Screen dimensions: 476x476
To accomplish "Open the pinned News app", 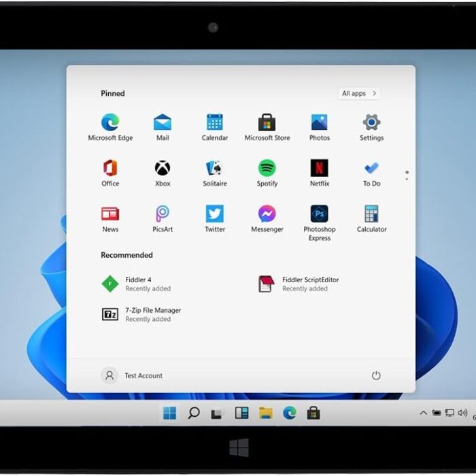I will [110, 218].
